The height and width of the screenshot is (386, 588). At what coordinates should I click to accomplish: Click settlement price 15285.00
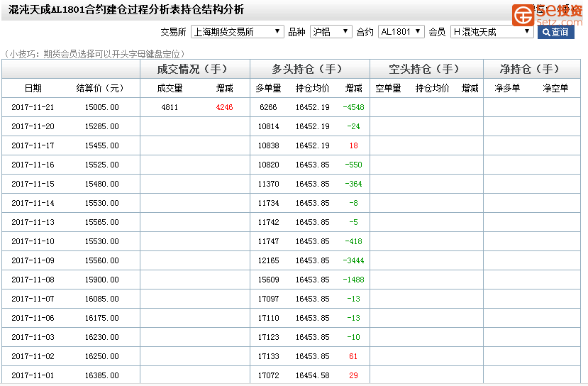tap(101, 126)
